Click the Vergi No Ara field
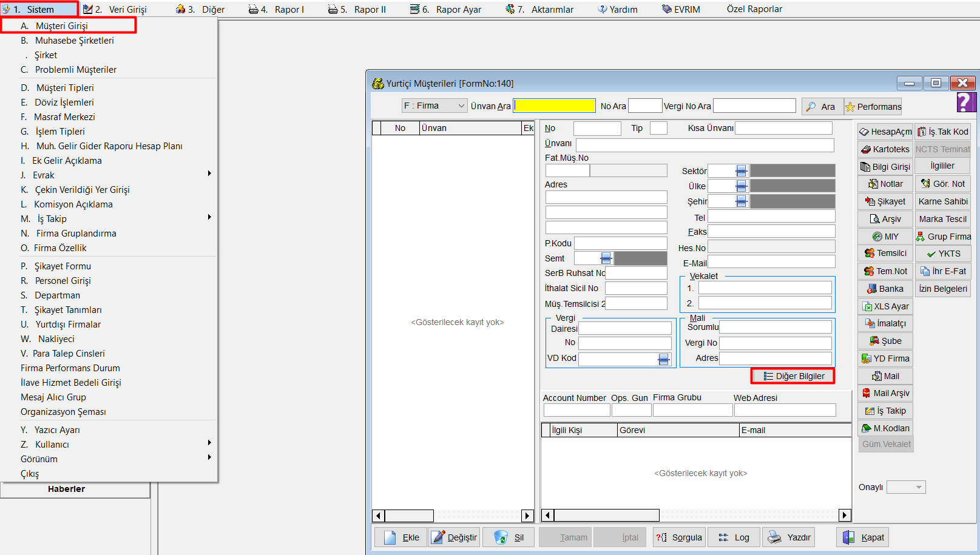980x555 pixels. coord(754,106)
